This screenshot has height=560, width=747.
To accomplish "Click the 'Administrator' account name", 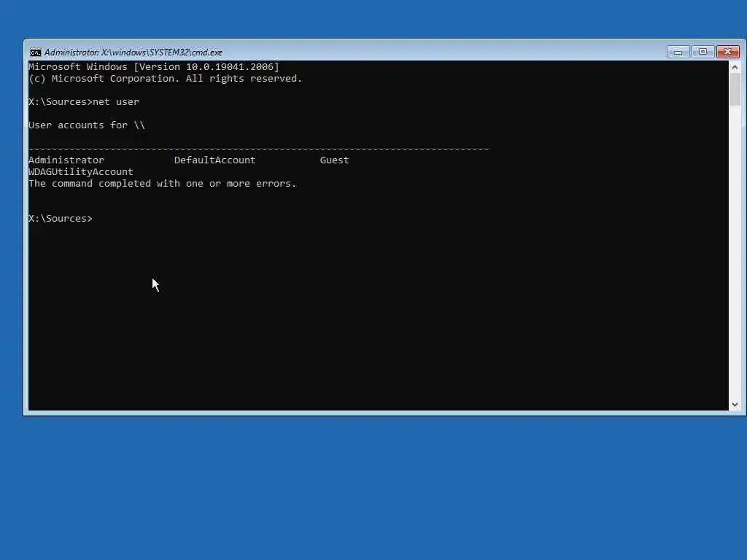I will point(66,160).
